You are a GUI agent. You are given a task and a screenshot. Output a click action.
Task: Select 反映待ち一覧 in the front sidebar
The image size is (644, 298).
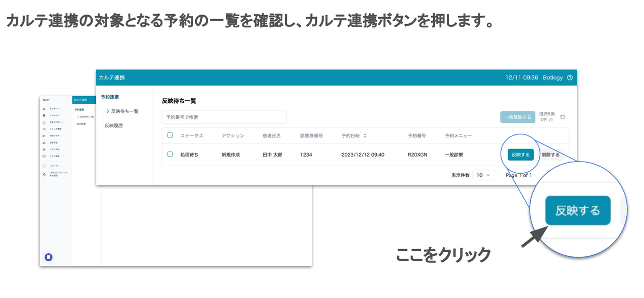[x=125, y=111]
